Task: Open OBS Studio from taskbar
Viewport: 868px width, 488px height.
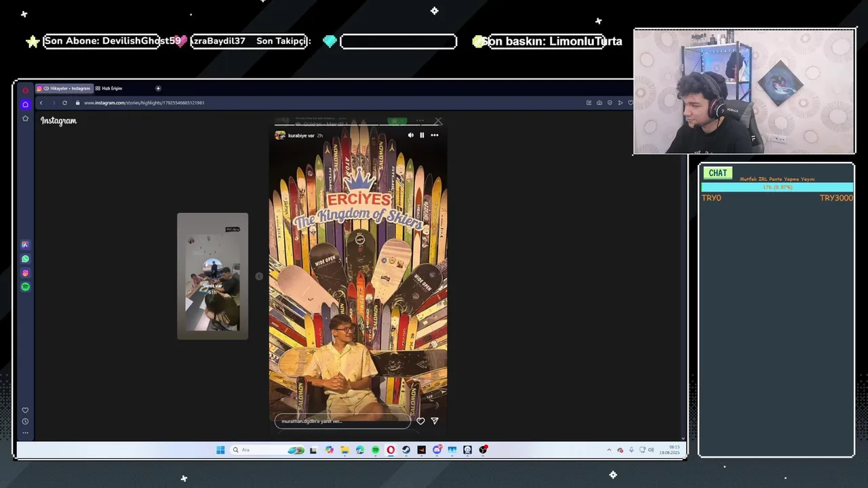Action: point(483,449)
